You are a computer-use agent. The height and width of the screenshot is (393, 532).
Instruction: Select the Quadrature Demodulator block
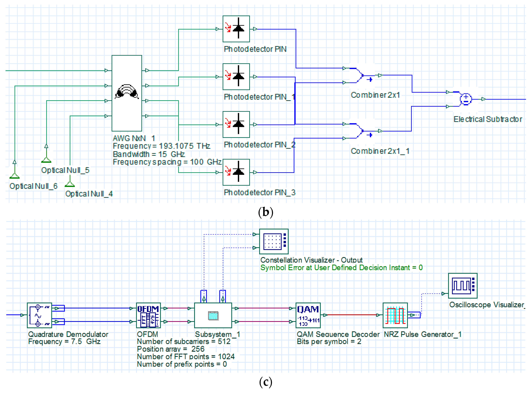click(40, 315)
